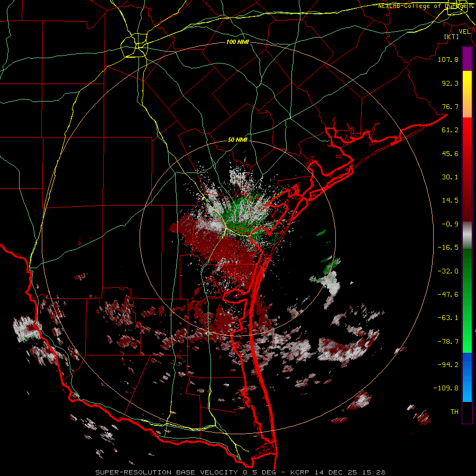Click the VEL legend title

[x=464, y=31]
